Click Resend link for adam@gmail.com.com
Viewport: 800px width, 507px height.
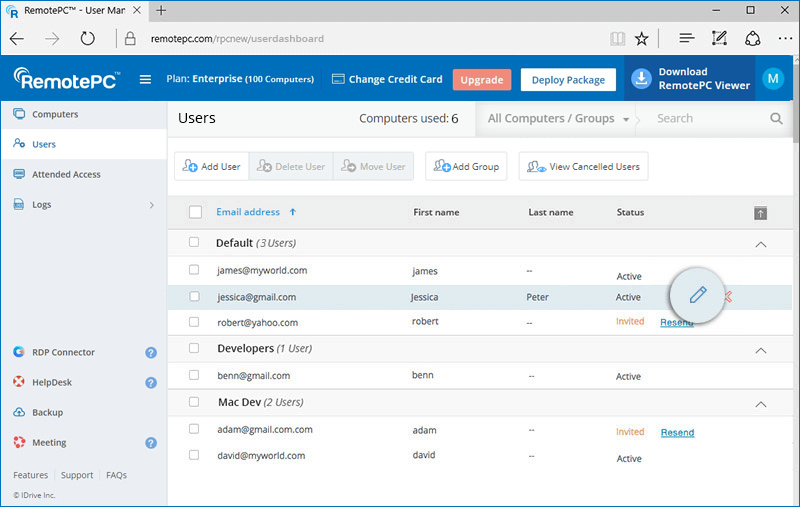[x=678, y=433]
